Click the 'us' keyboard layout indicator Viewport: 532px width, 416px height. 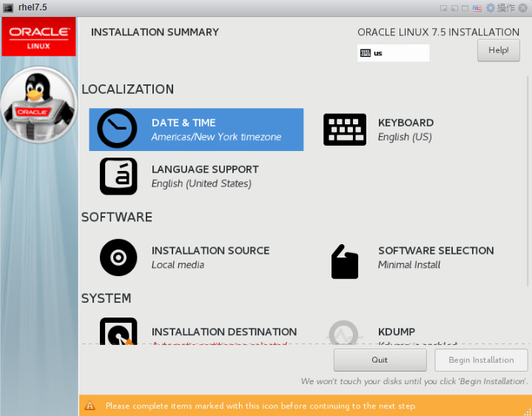393,53
